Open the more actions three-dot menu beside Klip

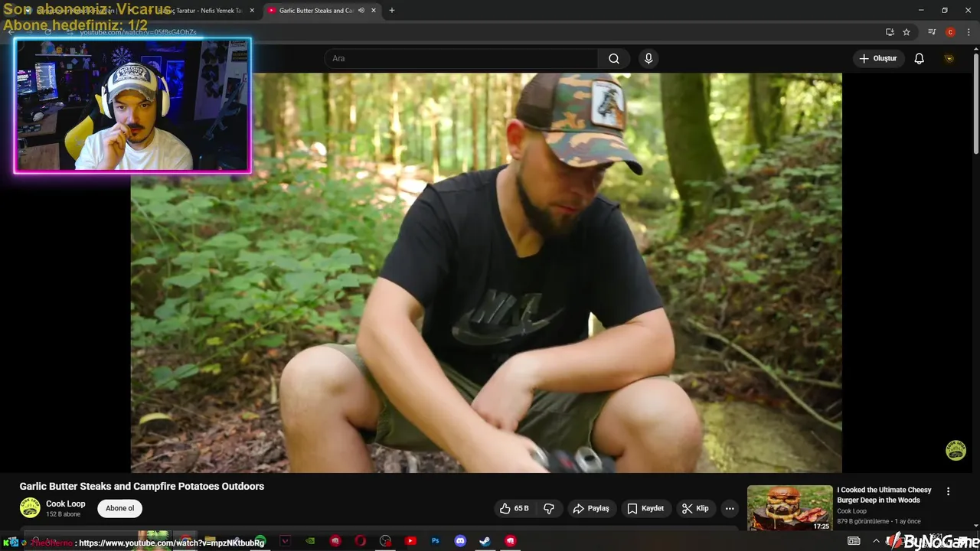click(x=730, y=508)
